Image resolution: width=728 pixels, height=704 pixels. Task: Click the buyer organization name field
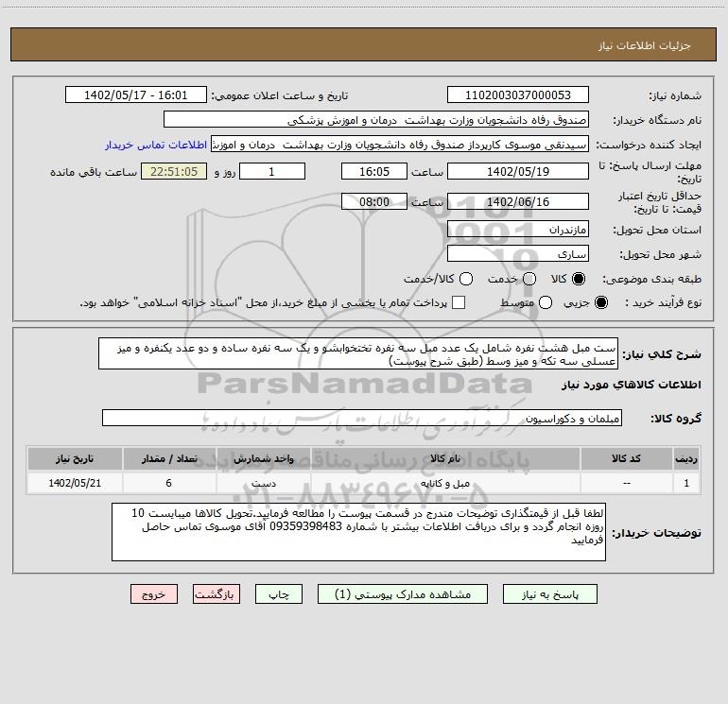[x=376, y=119]
